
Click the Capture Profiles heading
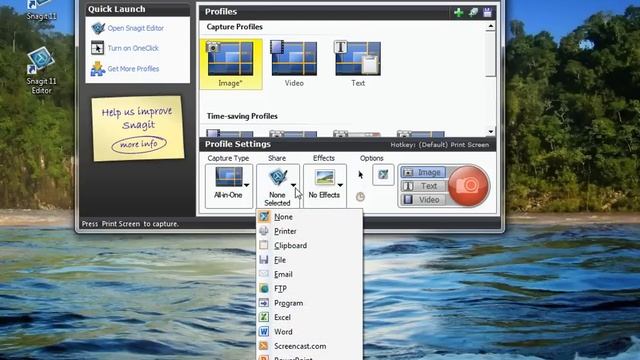(x=234, y=27)
